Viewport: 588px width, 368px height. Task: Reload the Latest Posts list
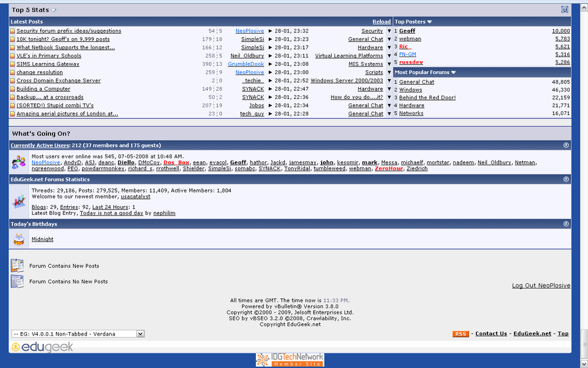point(382,22)
